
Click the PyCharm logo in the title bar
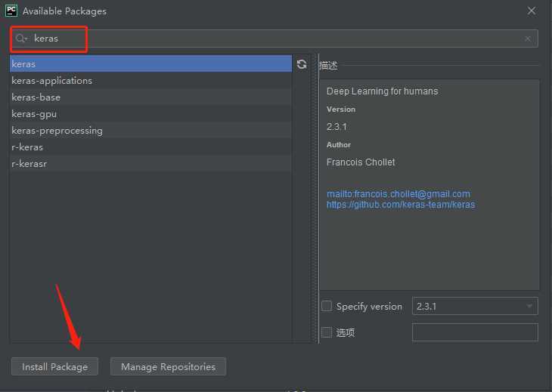click(11, 11)
